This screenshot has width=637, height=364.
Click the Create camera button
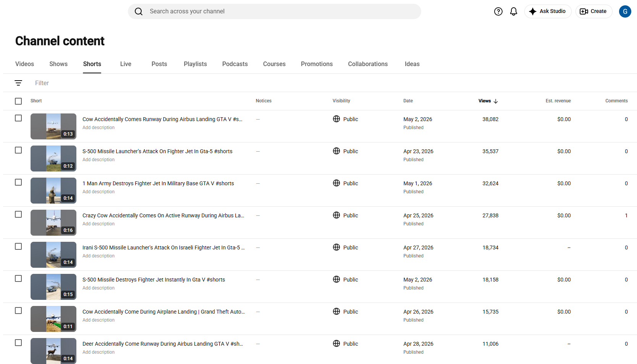(594, 11)
